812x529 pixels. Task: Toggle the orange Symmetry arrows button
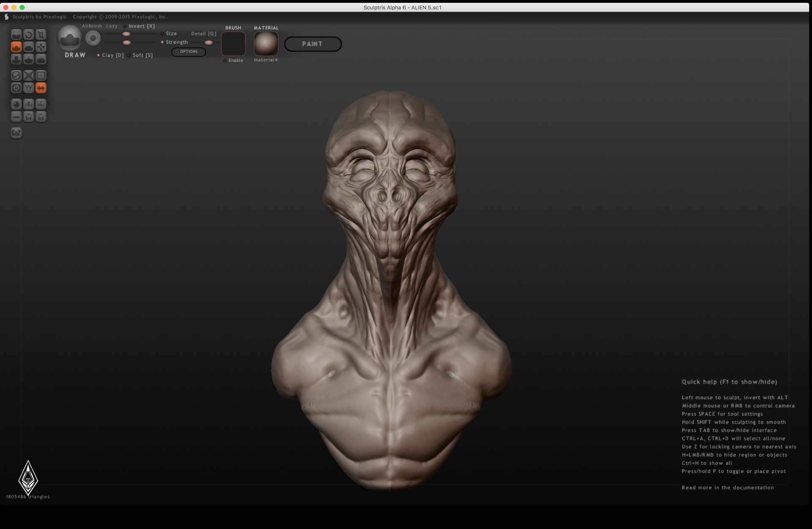41,88
